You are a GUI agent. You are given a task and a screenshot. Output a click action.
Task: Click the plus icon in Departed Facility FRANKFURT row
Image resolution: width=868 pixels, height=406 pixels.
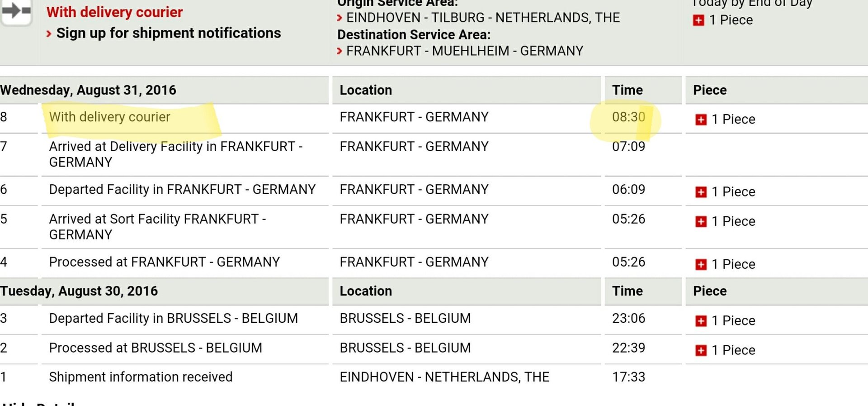click(x=701, y=192)
